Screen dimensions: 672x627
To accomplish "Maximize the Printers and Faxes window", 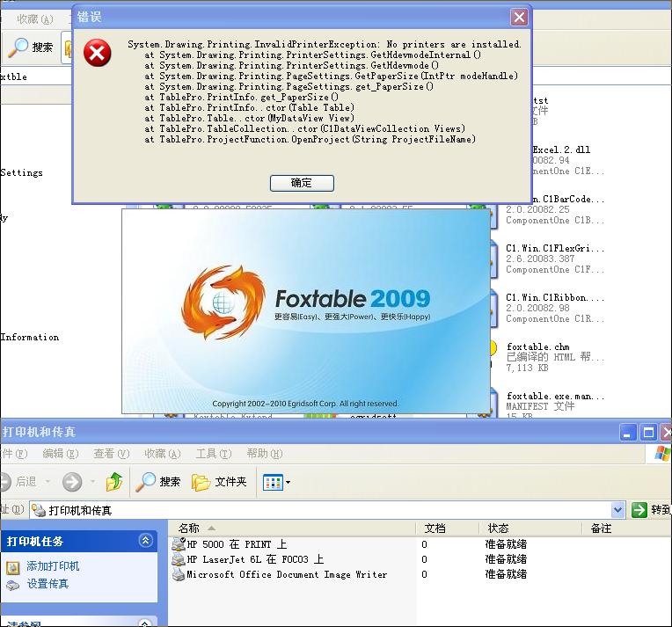I will (648, 433).
